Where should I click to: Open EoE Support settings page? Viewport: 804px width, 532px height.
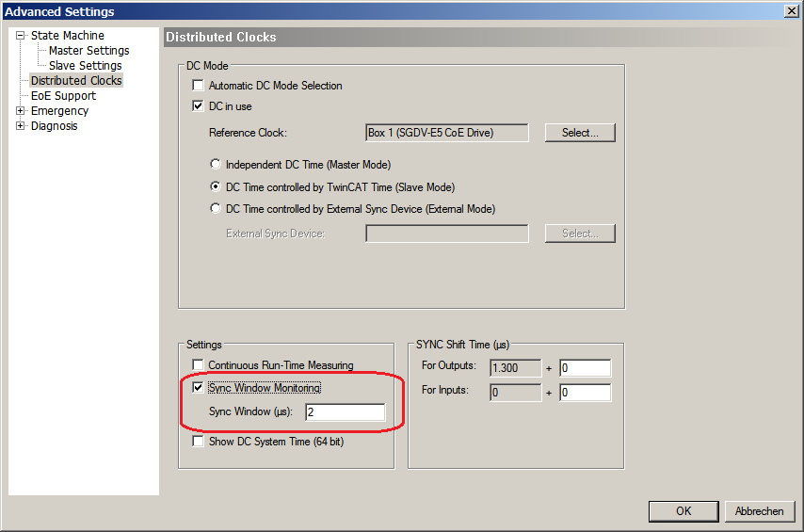(63, 96)
